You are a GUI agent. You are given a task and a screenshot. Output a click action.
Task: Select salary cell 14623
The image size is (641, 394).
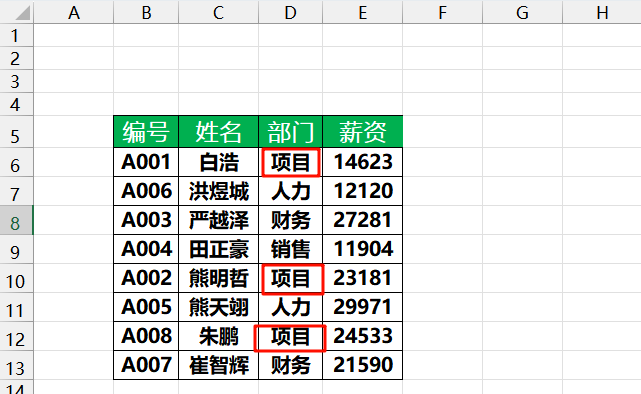pos(363,162)
